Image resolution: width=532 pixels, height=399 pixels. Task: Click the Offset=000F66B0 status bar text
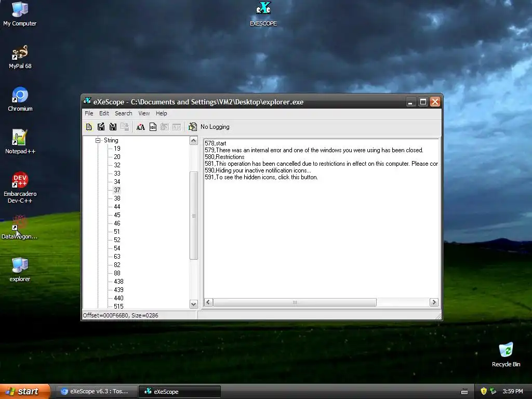coord(121,315)
